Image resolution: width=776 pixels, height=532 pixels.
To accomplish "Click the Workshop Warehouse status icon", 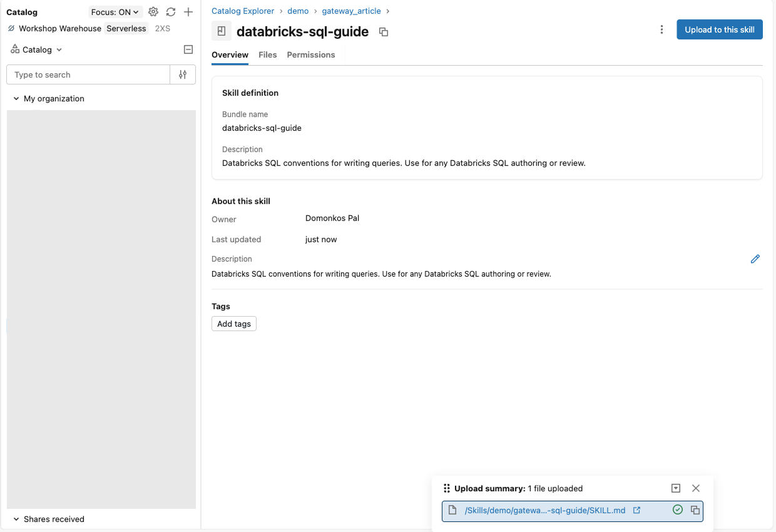I will click(x=11, y=28).
